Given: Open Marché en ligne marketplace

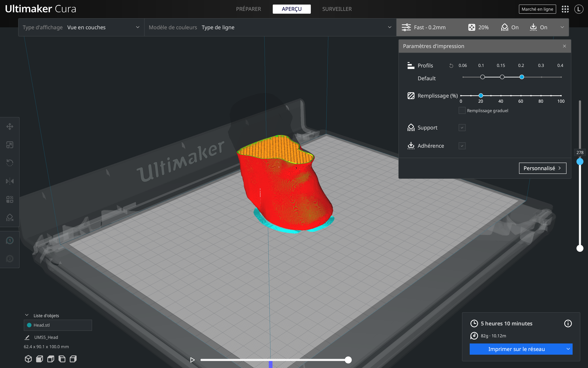Looking at the screenshot, I should (x=537, y=9).
